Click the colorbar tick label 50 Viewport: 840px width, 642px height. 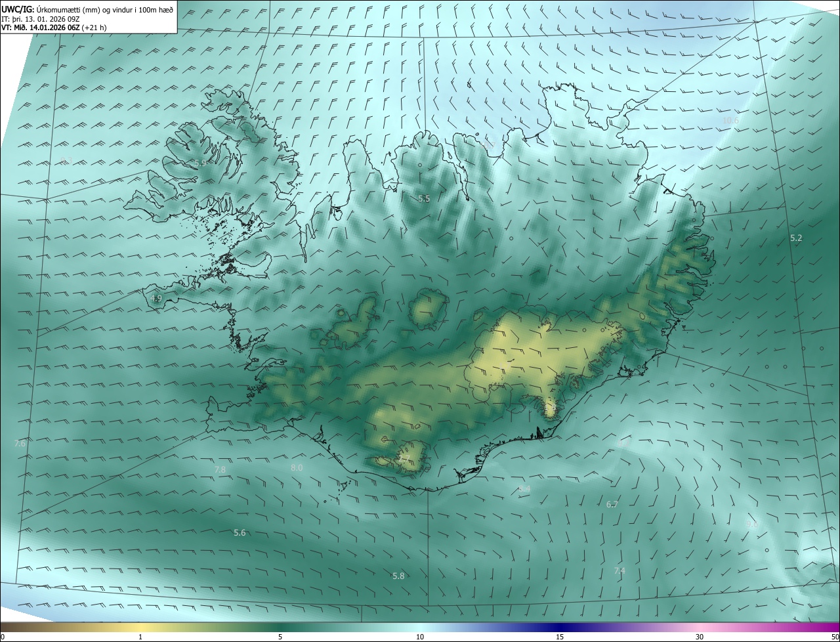click(x=835, y=637)
